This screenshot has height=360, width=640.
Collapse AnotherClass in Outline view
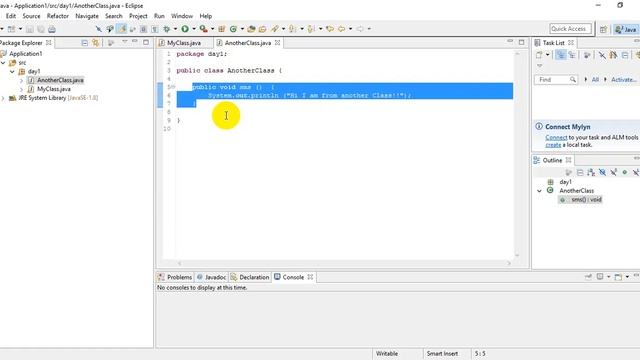tap(539, 191)
